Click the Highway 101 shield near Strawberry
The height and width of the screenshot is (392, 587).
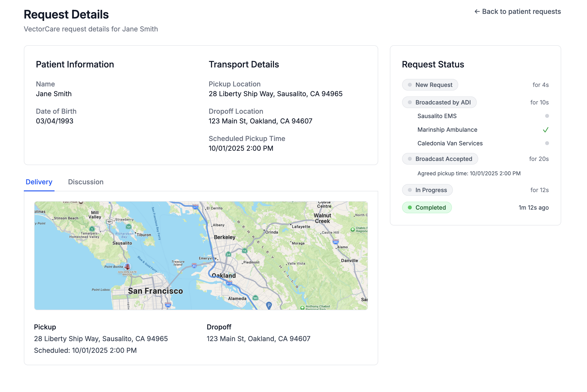tap(109, 222)
